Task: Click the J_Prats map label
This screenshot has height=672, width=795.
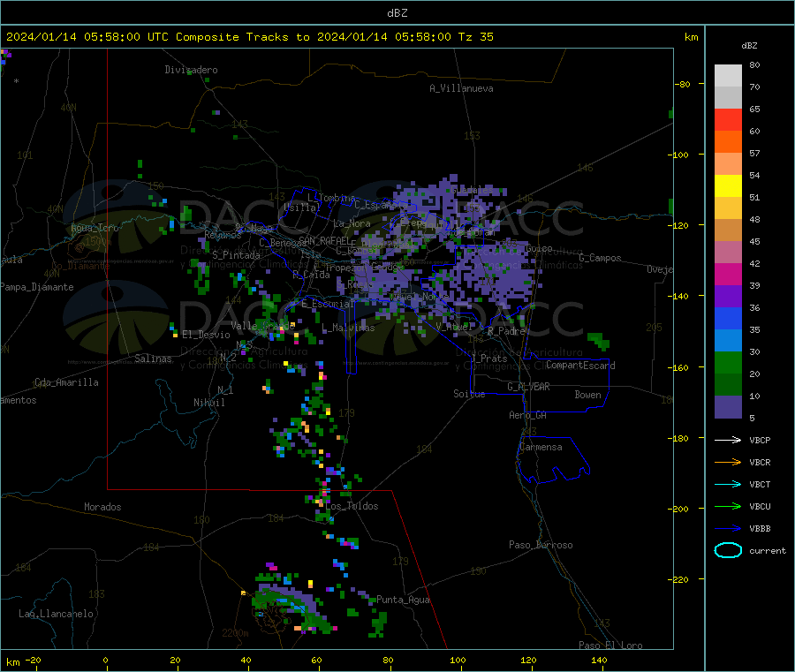Action: [489, 359]
